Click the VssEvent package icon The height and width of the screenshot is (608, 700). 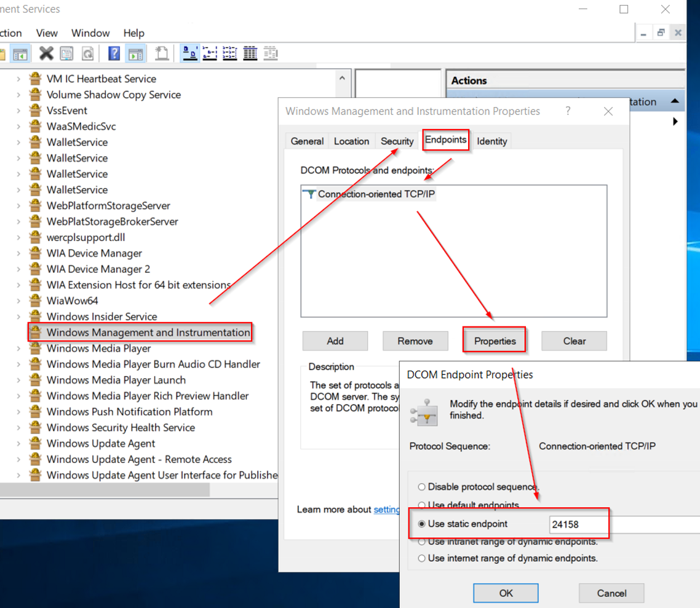coord(35,110)
